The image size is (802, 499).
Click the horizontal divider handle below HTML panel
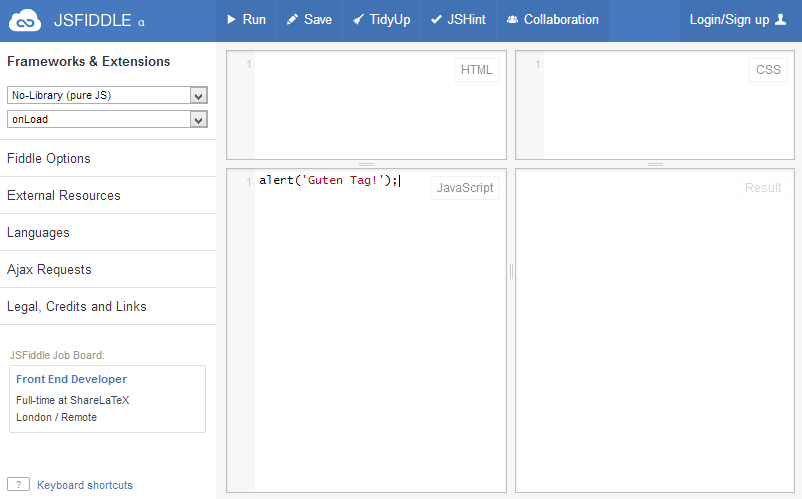[367, 164]
